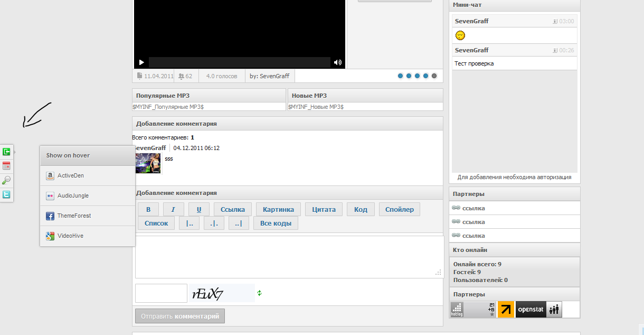Click the magnifying glass search sidebar icon
Viewport: 644px width, 335px height.
6,180
